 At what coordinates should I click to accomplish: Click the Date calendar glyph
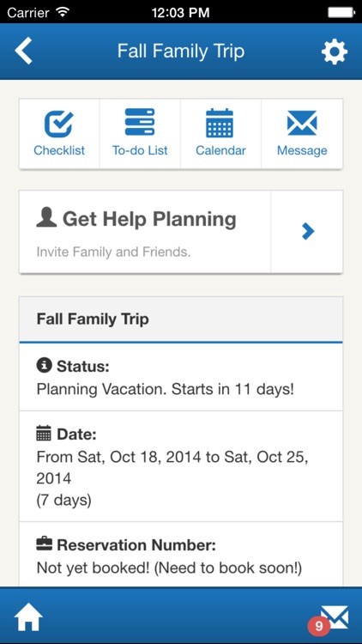click(44, 433)
